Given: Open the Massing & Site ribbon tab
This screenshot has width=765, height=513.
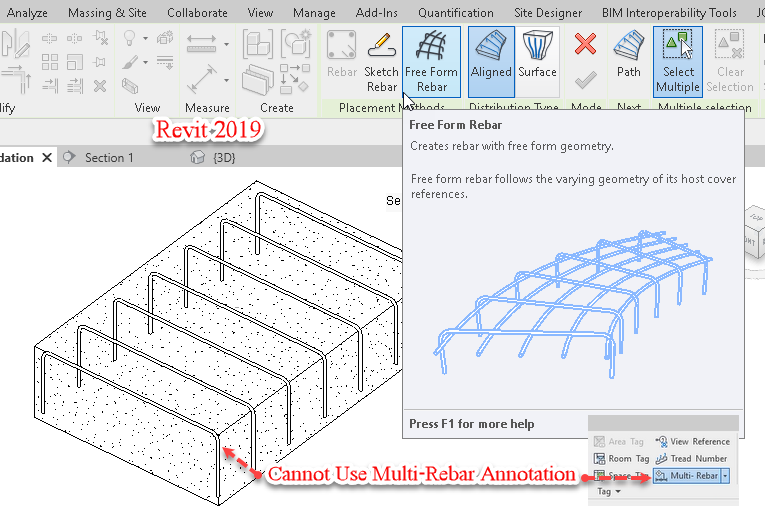Looking at the screenshot, I should [x=109, y=13].
